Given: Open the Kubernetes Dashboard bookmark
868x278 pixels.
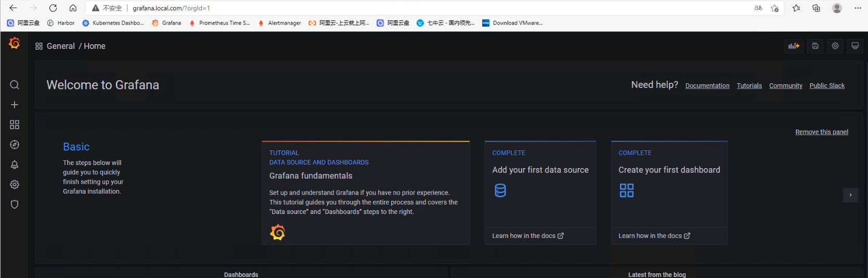Looking at the screenshot, I should point(113,23).
